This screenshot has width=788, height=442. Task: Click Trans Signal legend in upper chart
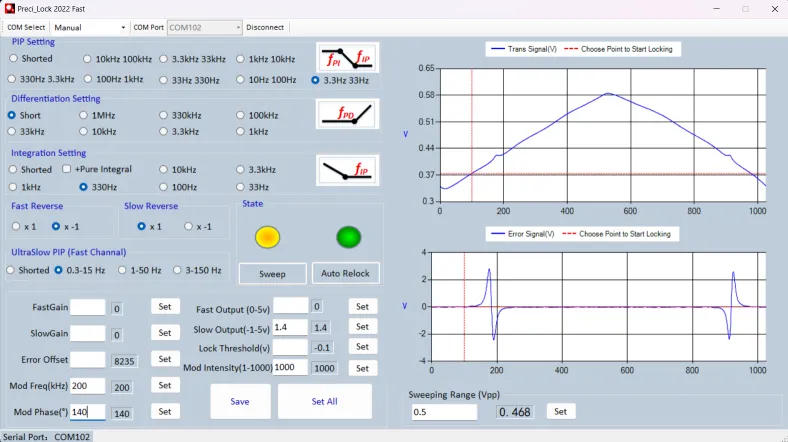[x=524, y=48]
